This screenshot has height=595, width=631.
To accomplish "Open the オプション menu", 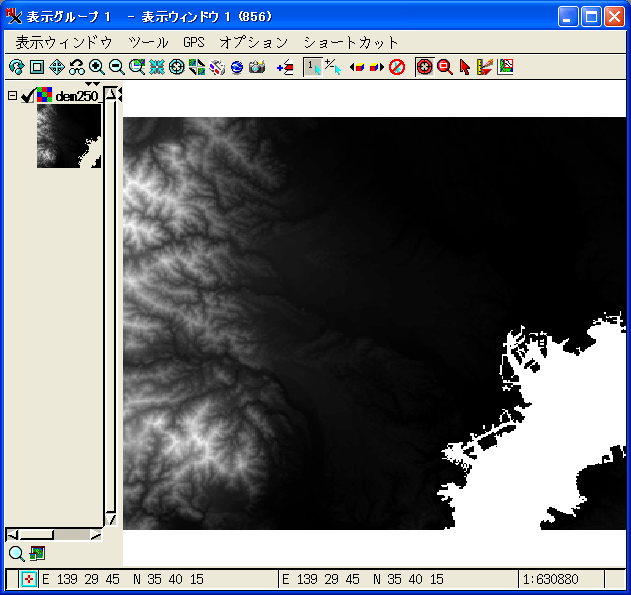I will 254,42.
